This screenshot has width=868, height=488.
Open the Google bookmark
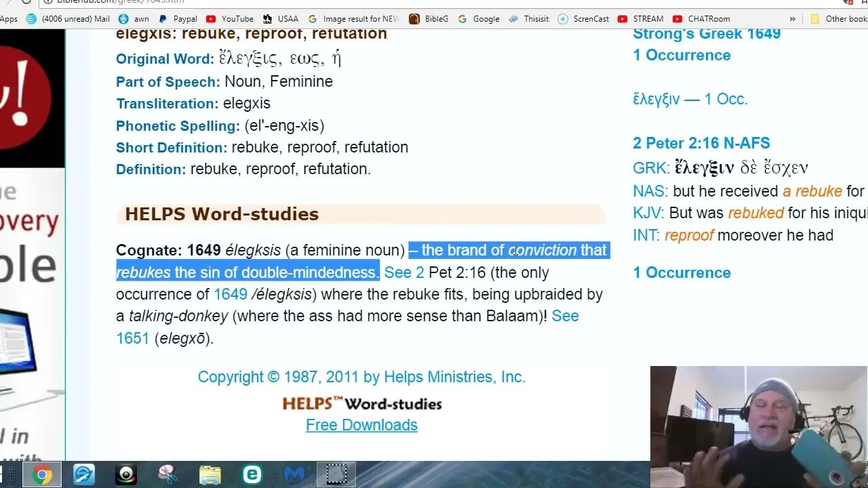479,19
